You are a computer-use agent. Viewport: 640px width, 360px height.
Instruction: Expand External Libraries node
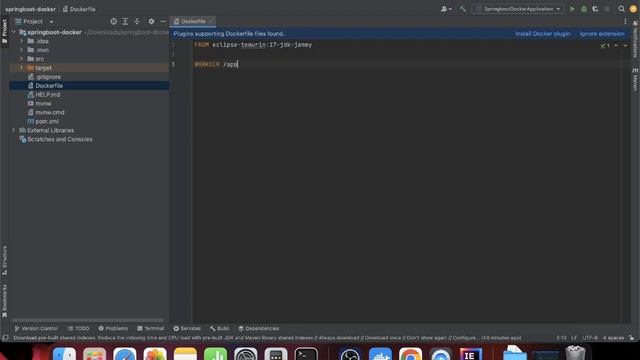coord(13,130)
